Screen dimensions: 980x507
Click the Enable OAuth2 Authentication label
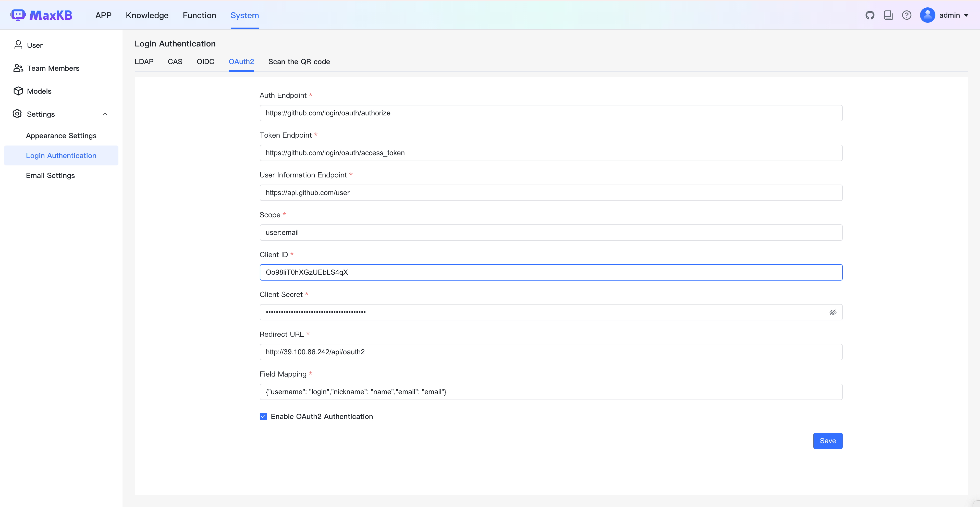point(322,416)
